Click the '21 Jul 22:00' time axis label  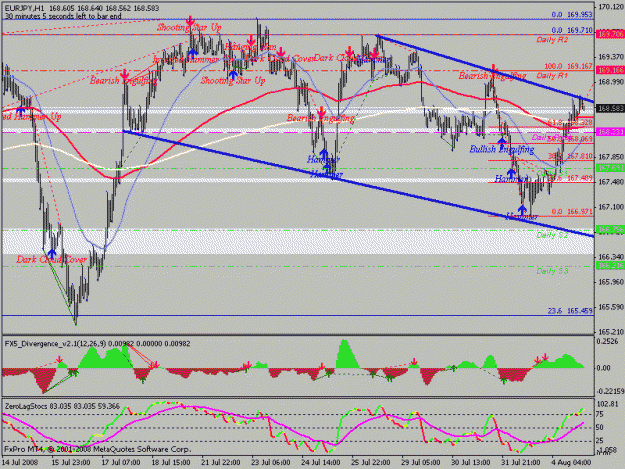220,462
